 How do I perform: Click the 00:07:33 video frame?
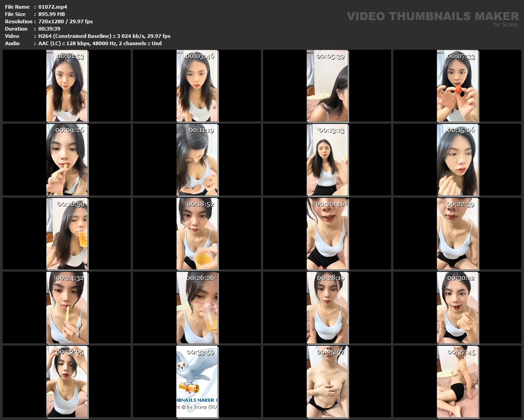point(457,86)
